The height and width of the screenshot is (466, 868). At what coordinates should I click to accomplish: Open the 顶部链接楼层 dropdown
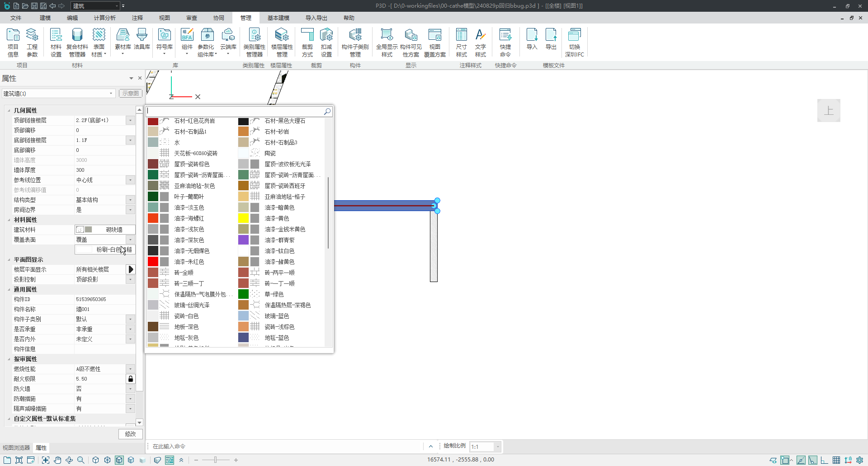coord(130,120)
